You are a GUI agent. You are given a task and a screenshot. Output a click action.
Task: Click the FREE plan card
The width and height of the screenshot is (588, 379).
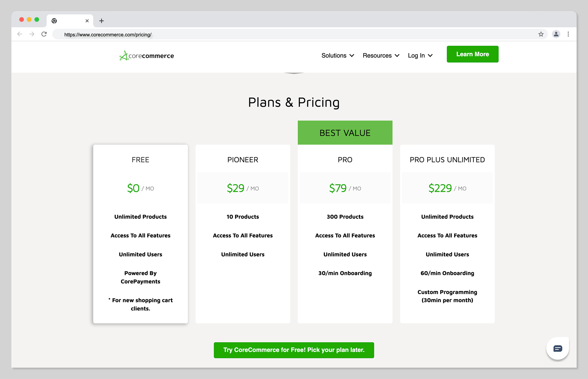point(140,234)
